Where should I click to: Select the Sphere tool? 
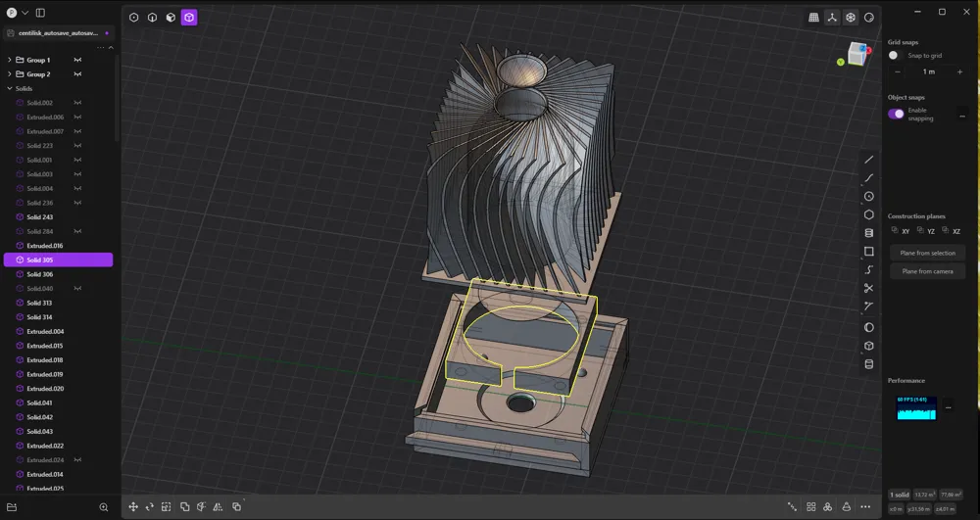coord(868,327)
